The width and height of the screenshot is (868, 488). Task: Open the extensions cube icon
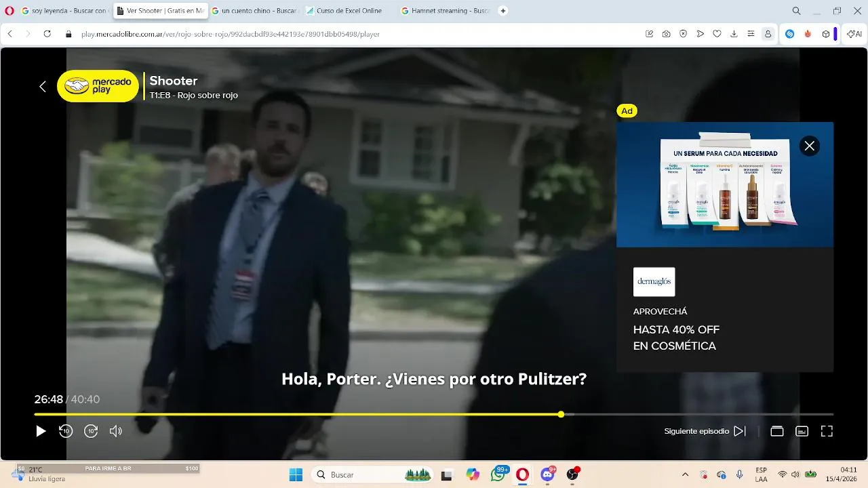tap(825, 34)
